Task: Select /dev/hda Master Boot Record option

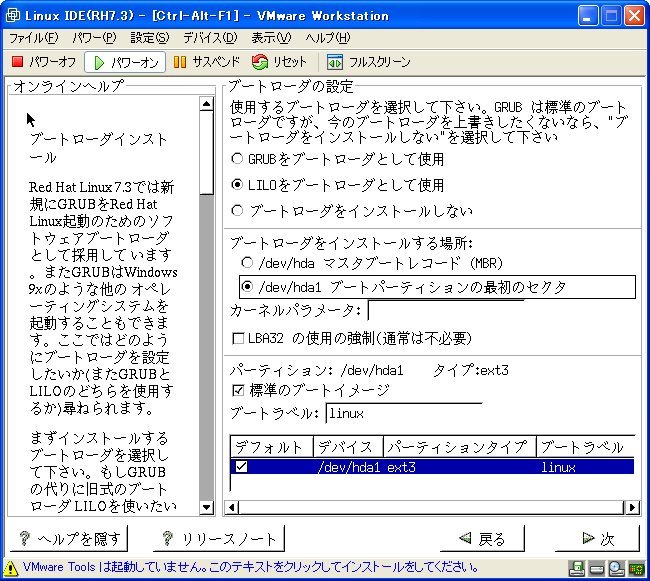Action: [247, 262]
